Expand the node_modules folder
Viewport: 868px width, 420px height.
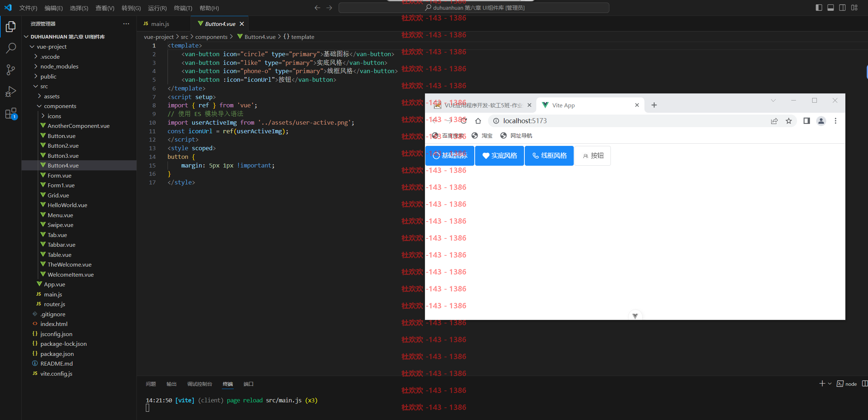pyautogui.click(x=36, y=66)
